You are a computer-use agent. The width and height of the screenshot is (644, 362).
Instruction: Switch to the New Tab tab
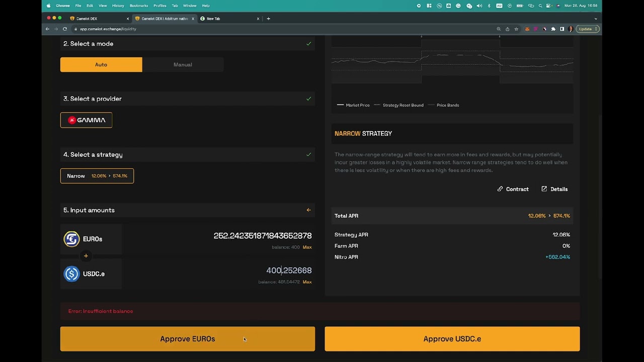tap(229, 19)
